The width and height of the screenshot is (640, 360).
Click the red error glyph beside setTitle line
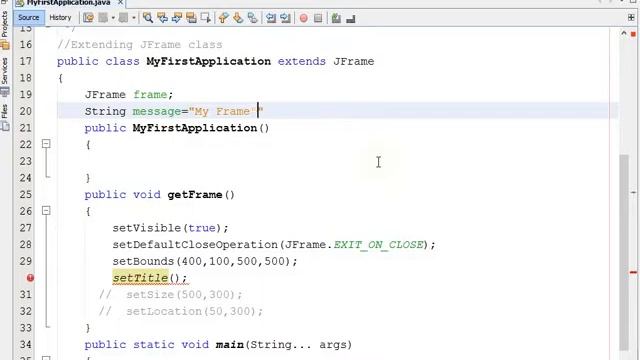tap(30, 278)
